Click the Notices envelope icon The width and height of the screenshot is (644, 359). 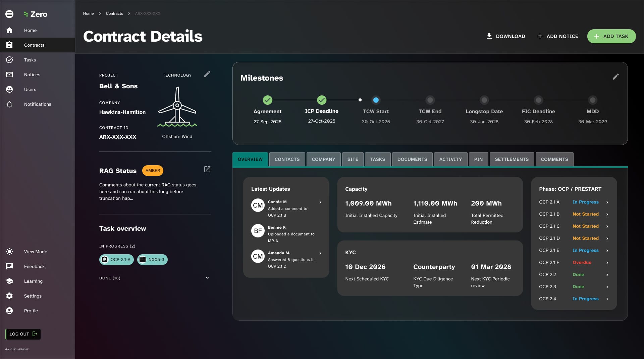[x=9, y=75]
